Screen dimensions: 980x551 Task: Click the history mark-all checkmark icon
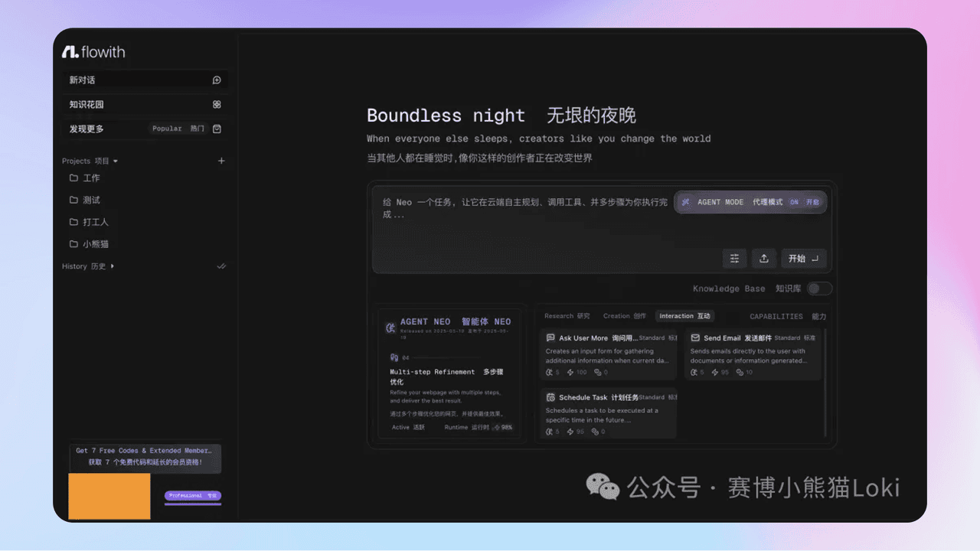click(221, 266)
